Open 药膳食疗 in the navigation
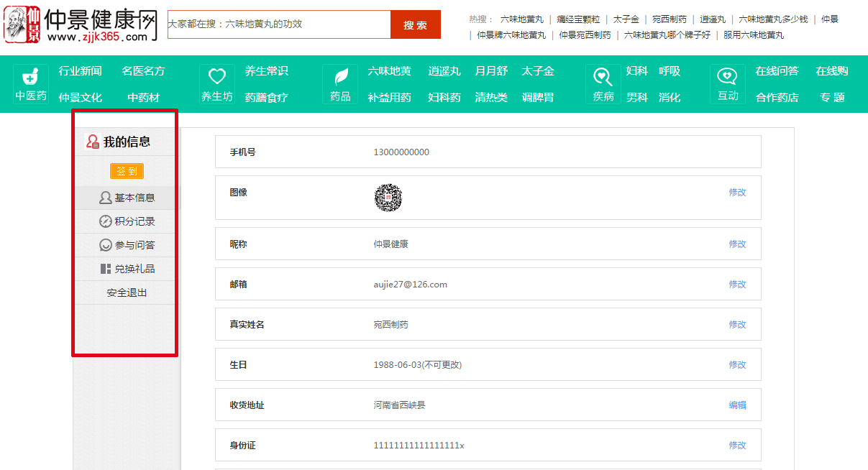The height and width of the screenshot is (470, 868). 267,97
